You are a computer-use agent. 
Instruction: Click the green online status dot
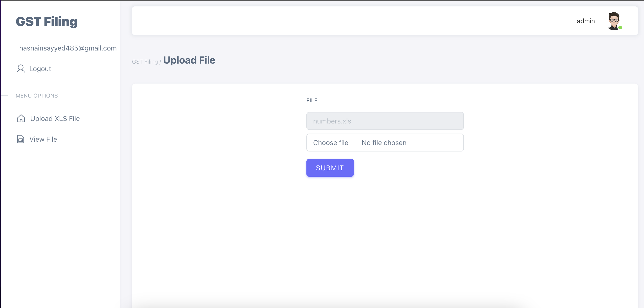(x=620, y=28)
